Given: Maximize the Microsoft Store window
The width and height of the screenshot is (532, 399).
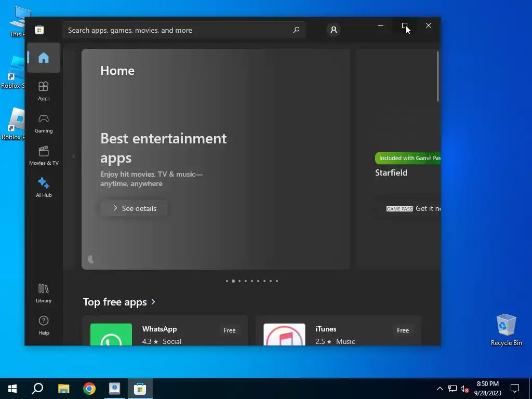Looking at the screenshot, I should 404,25.
